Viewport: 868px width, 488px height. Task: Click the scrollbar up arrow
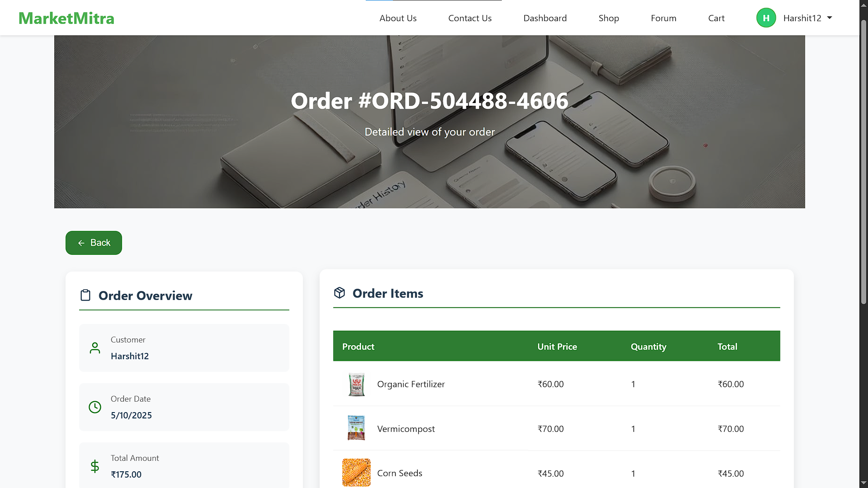pyautogui.click(x=863, y=5)
